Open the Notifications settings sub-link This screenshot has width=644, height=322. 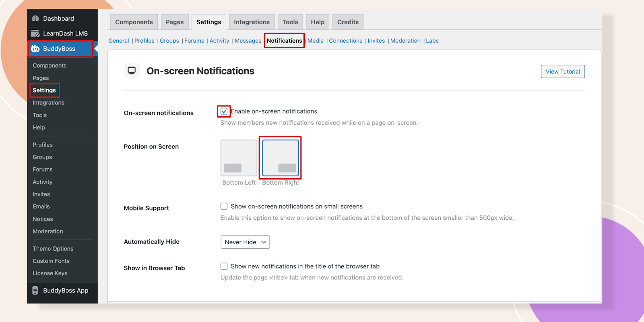pyautogui.click(x=285, y=41)
